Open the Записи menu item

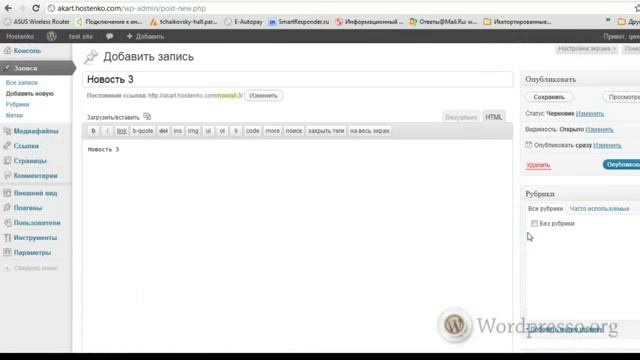coord(37,68)
